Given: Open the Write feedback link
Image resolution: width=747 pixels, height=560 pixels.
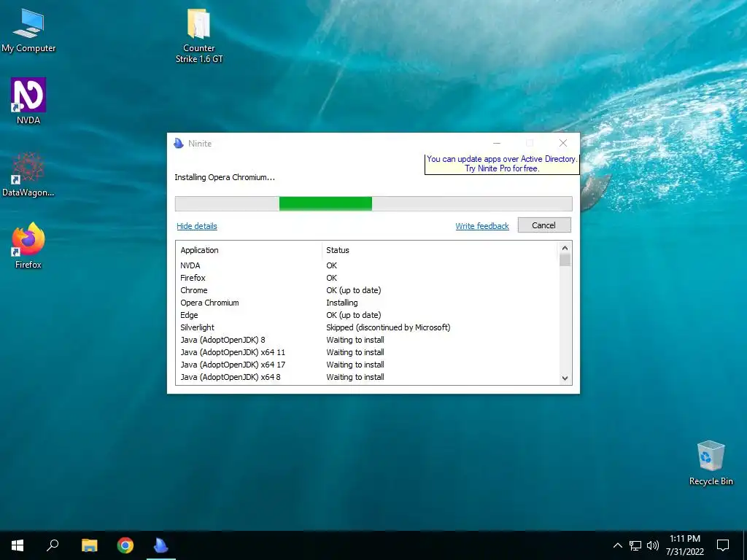Looking at the screenshot, I should pos(482,226).
